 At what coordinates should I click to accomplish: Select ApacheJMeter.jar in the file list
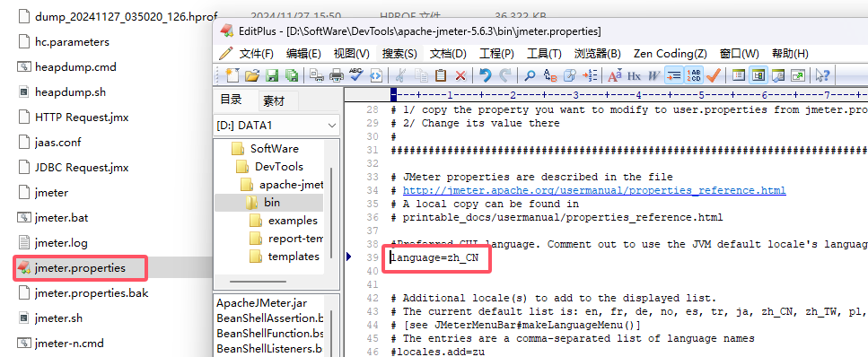pos(262,303)
